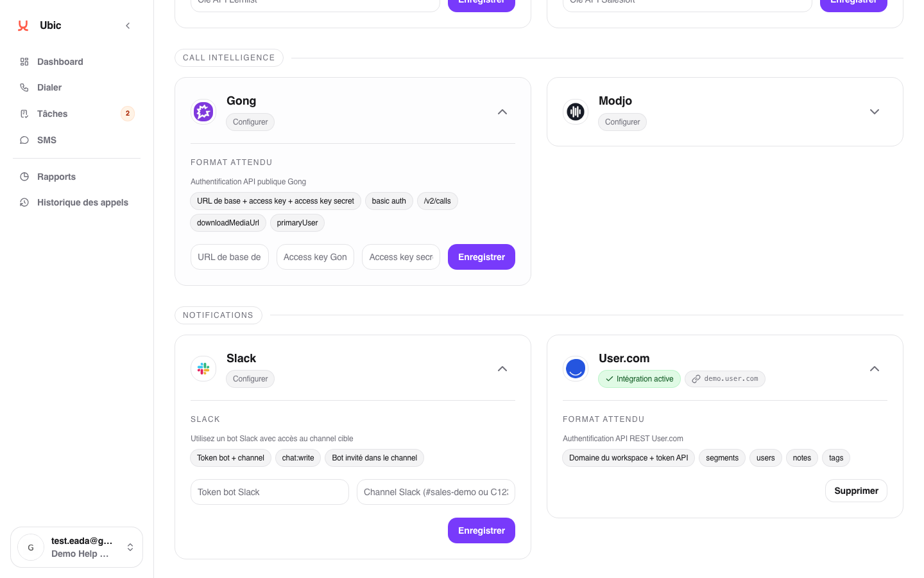
Task: Open the account switcher dropdown
Action: point(130,547)
